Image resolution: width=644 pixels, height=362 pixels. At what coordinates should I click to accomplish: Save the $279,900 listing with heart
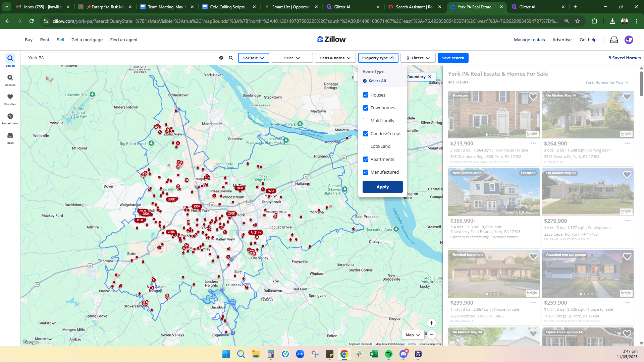point(627,175)
